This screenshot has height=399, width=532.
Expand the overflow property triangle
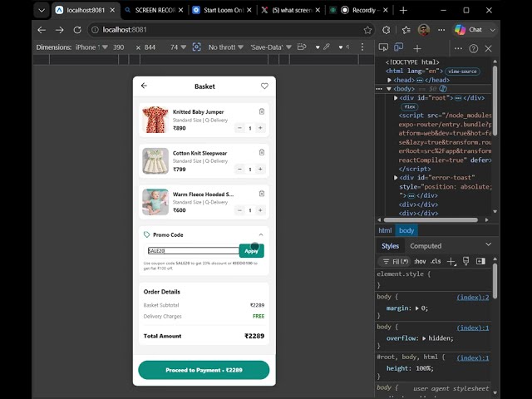pyautogui.click(x=424, y=338)
